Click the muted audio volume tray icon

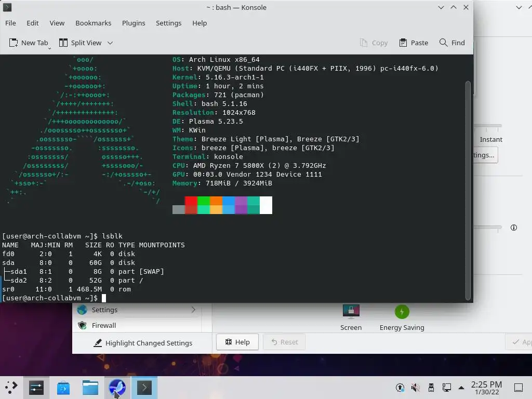(415, 388)
